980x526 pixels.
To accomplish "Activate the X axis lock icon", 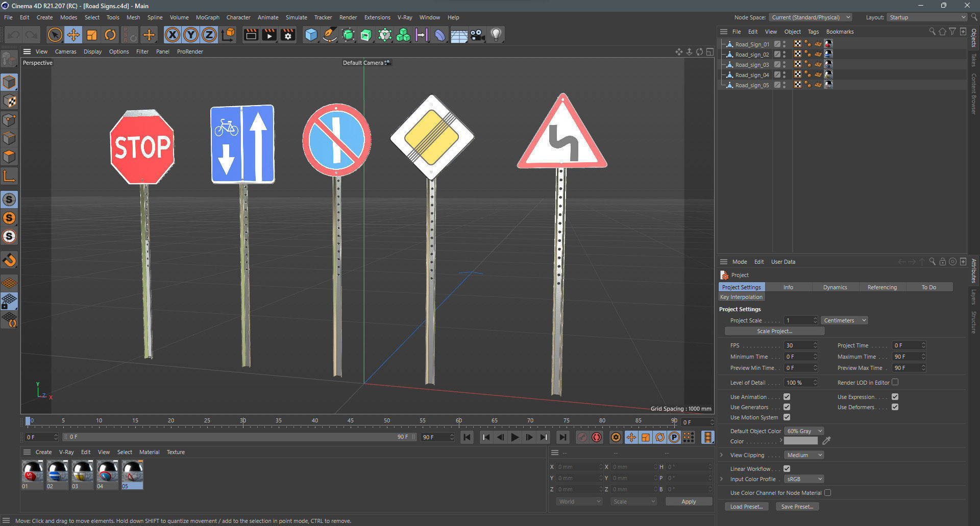I will [173, 35].
